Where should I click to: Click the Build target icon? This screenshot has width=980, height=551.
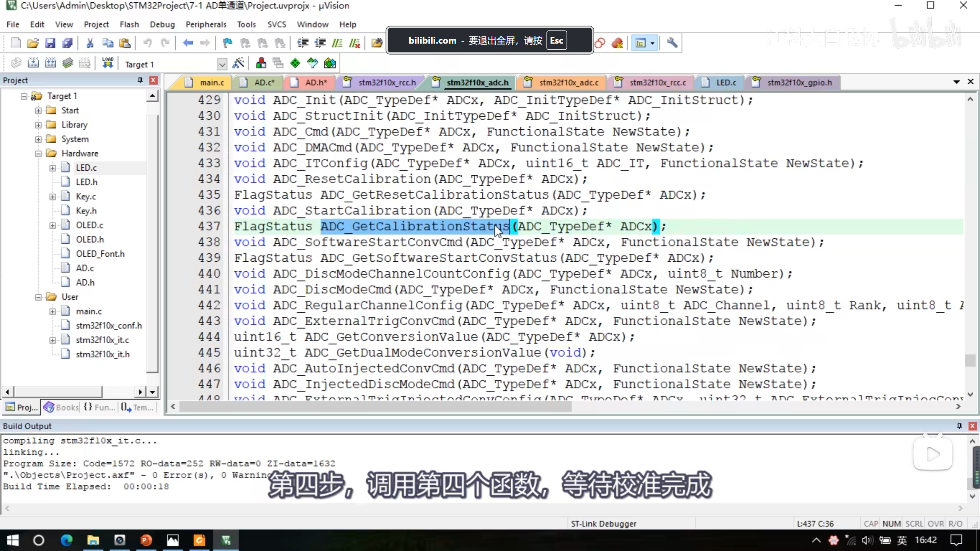(x=33, y=63)
